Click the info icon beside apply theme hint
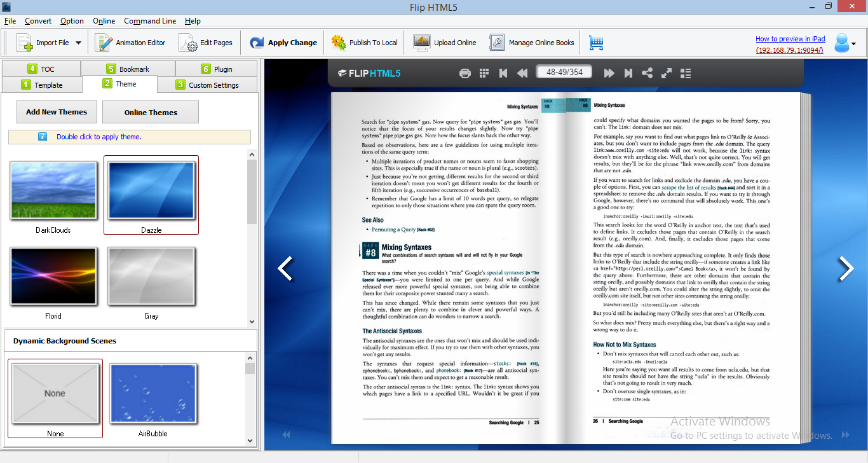Image resolution: width=868 pixels, height=463 pixels. pos(43,137)
